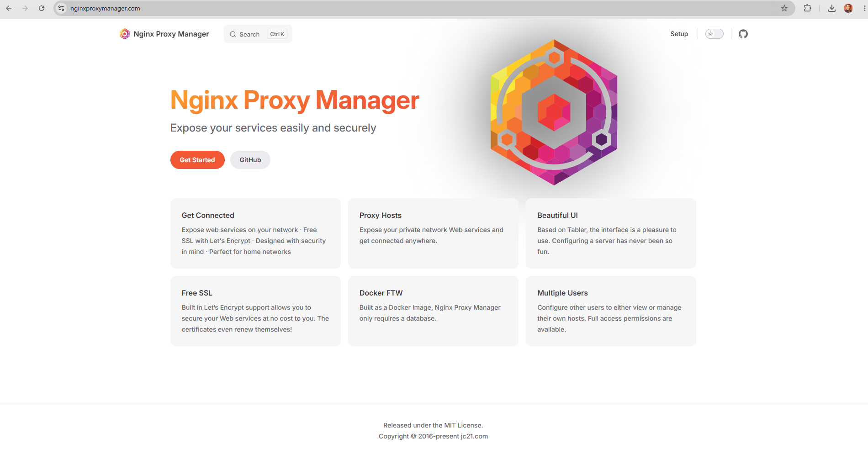
Task: Click the address bar URL
Action: 105,8
